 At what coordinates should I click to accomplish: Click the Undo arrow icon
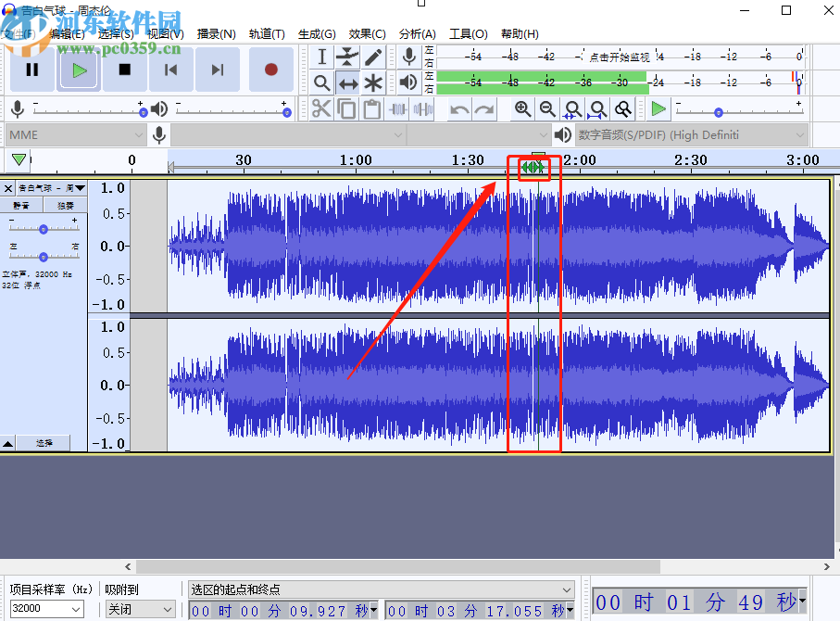459,109
